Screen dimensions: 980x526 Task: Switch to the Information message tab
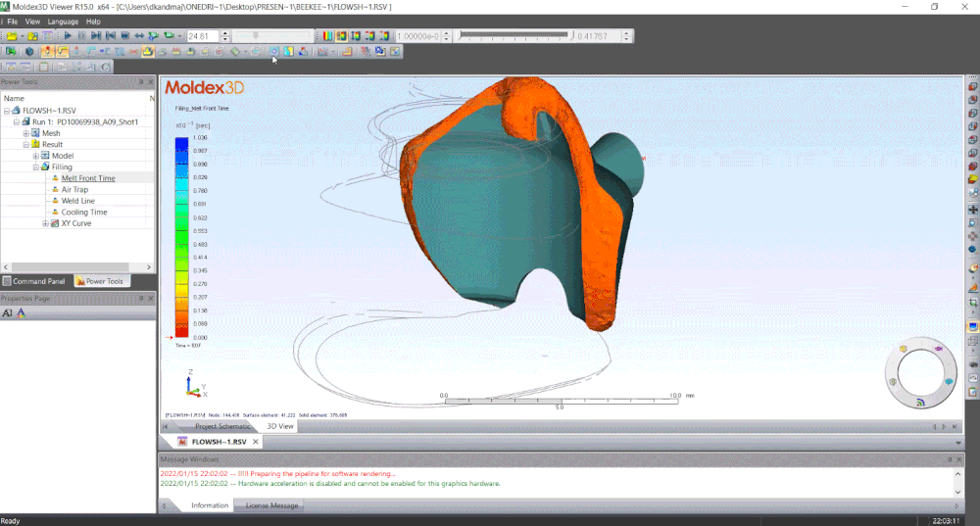[x=210, y=505]
